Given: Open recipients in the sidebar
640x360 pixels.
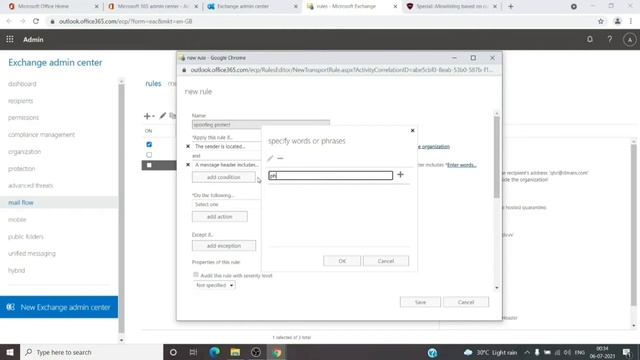Looking at the screenshot, I should 20,101.
